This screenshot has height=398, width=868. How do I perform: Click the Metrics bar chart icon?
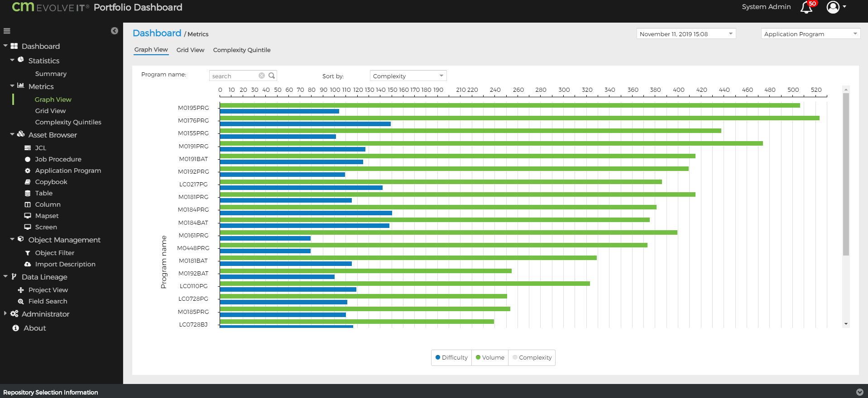21,85
